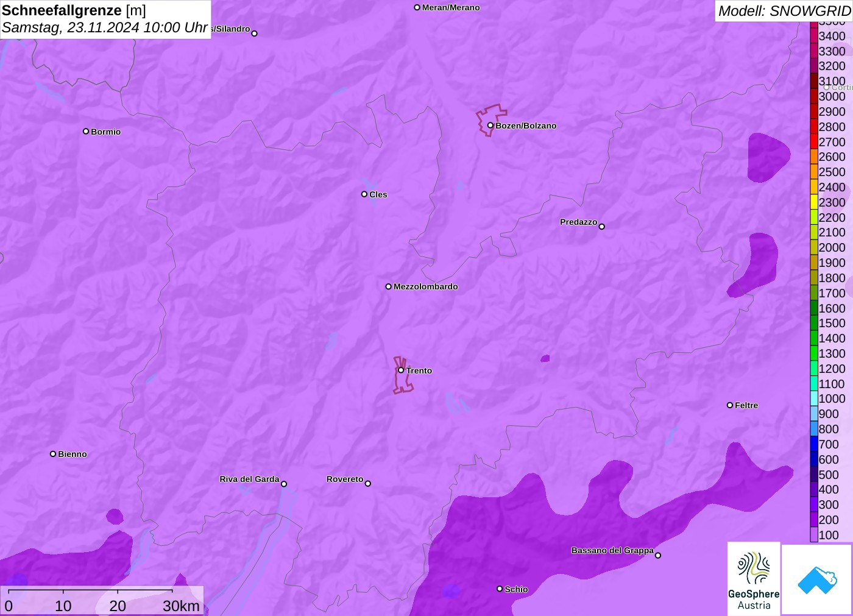Click the 'Predazzo' label text
Image resolution: width=853 pixels, height=616 pixels.
tap(579, 222)
